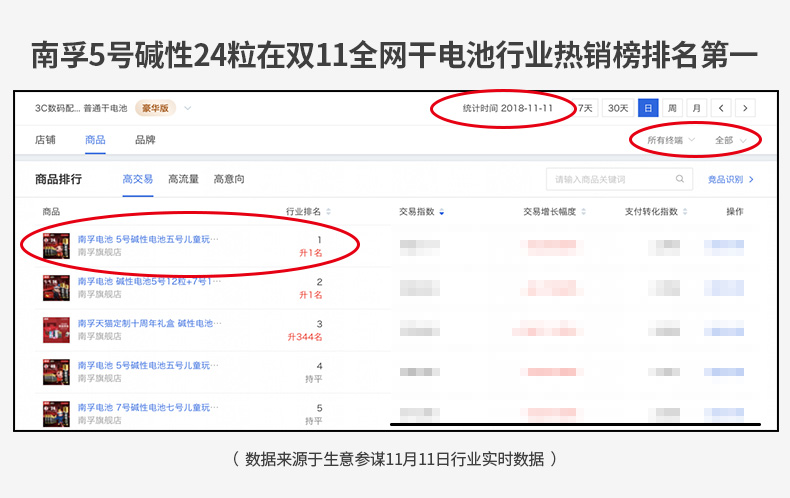Image resolution: width=790 pixels, height=498 pixels.
Task: Click the 普通干电池 breadcrumb text
Action: point(105,108)
